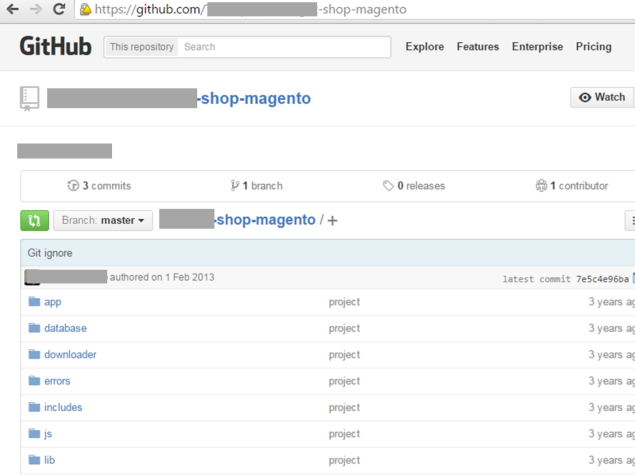Open 'project' commit message in lib row
Viewport: 635px width, 475px height.
pos(344,460)
